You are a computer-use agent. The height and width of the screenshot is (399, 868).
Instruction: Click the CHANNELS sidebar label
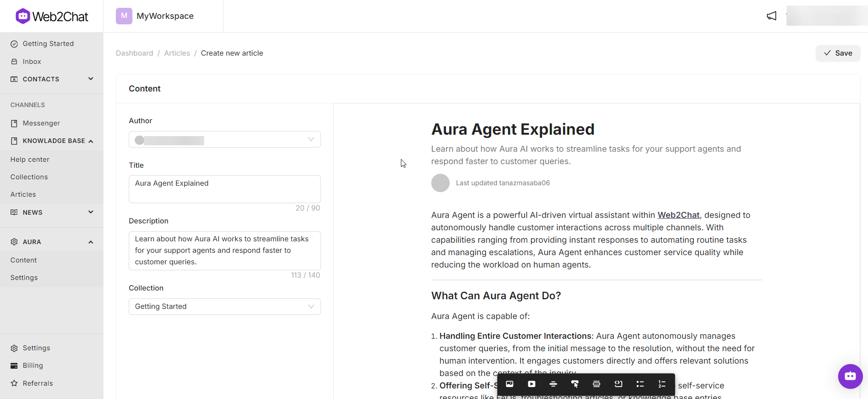pos(28,105)
